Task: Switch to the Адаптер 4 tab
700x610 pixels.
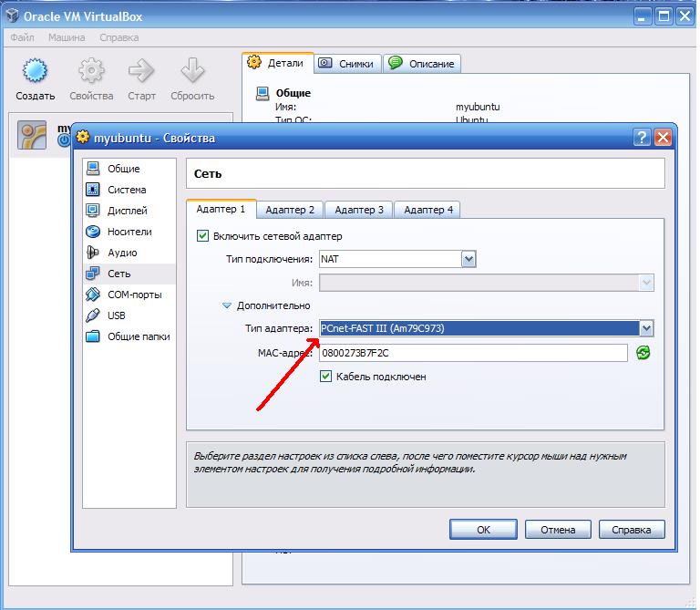Action: point(428,210)
